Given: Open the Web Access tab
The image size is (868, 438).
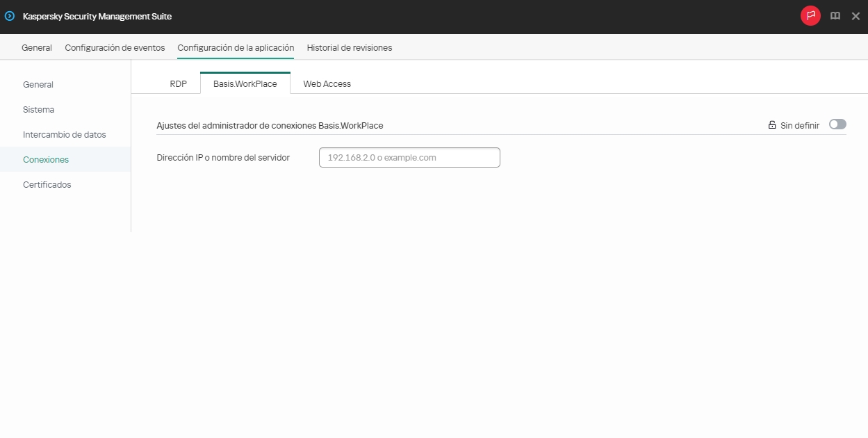Looking at the screenshot, I should click(327, 83).
